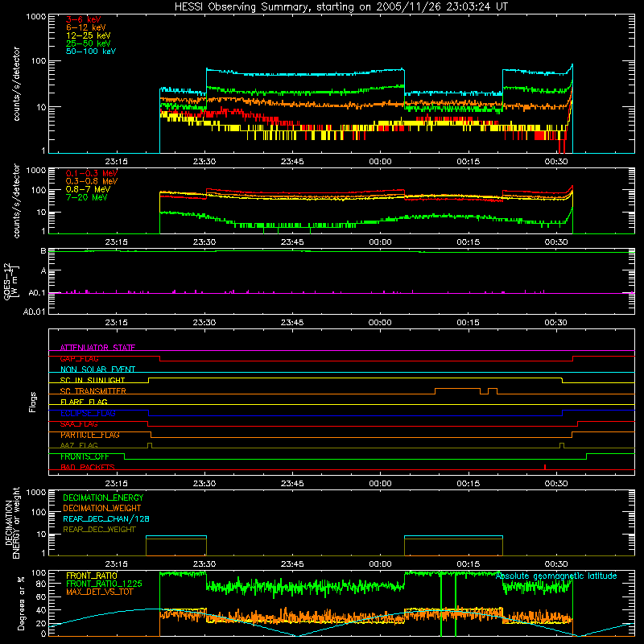
Task: Click the 00:00 tick under top plot
Action: [x=380, y=162]
